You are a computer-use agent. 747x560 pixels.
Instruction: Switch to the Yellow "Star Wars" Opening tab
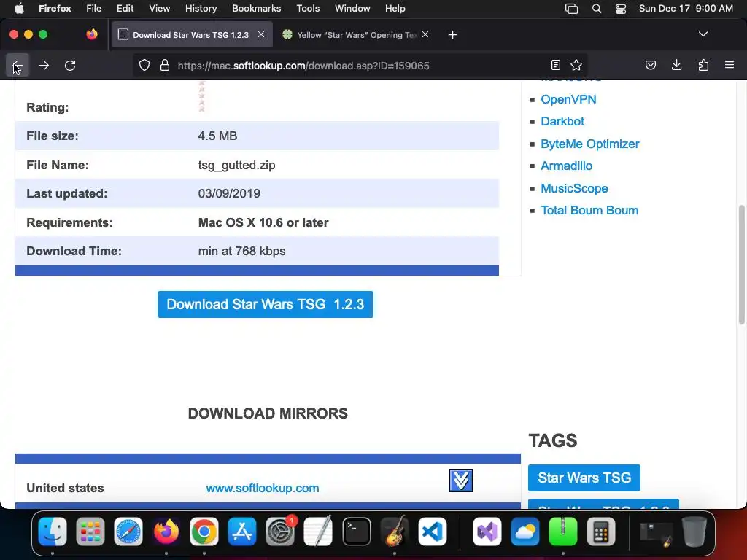click(356, 35)
